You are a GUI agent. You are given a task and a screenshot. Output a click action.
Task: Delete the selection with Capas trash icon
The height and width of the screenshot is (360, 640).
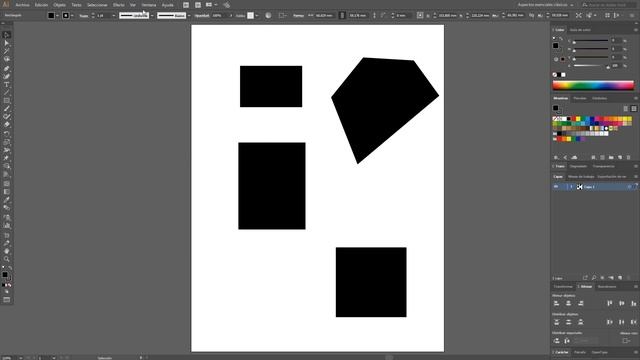(629, 278)
